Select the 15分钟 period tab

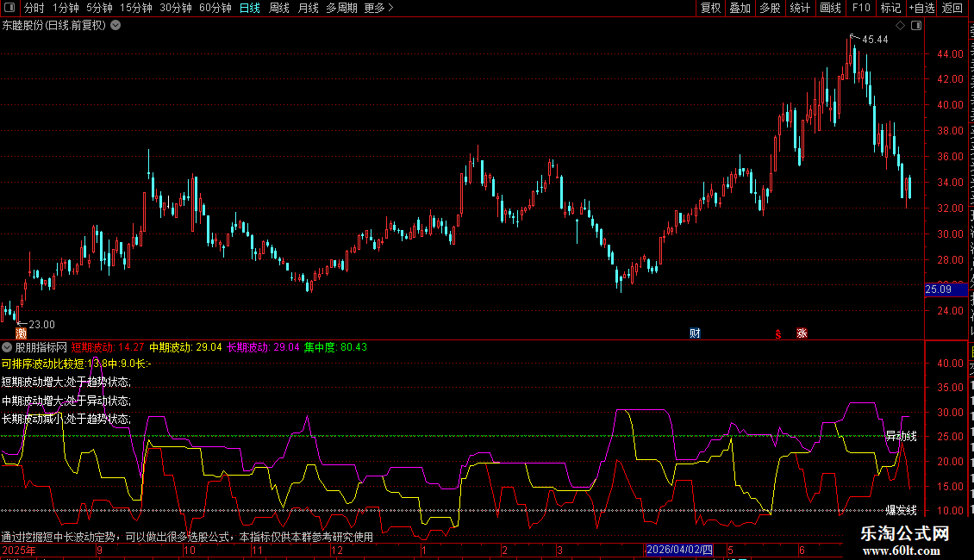tap(136, 8)
